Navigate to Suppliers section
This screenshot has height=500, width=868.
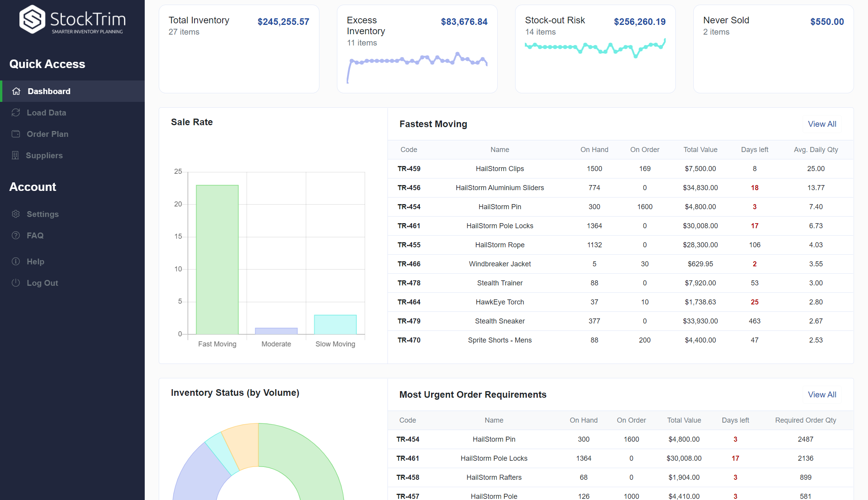[45, 155]
